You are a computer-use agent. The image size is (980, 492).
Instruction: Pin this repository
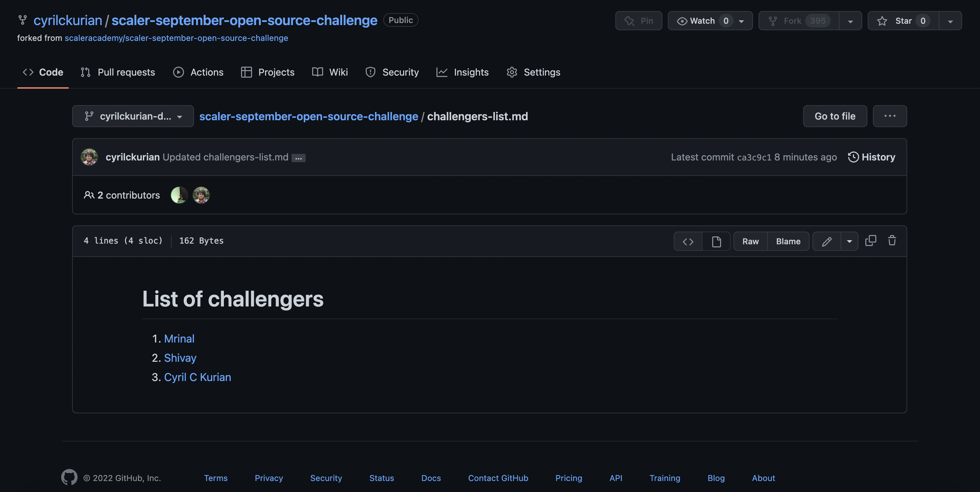click(639, 21)
